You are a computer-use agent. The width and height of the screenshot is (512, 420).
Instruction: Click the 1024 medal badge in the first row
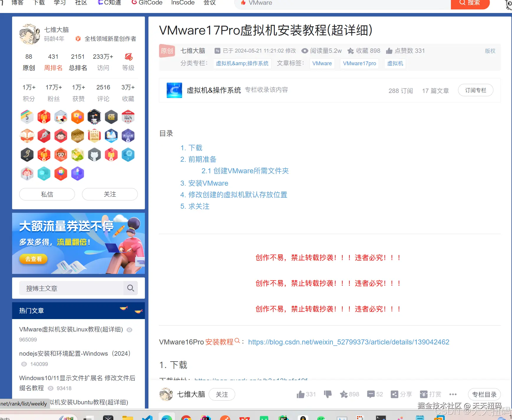tap(128, 117)
